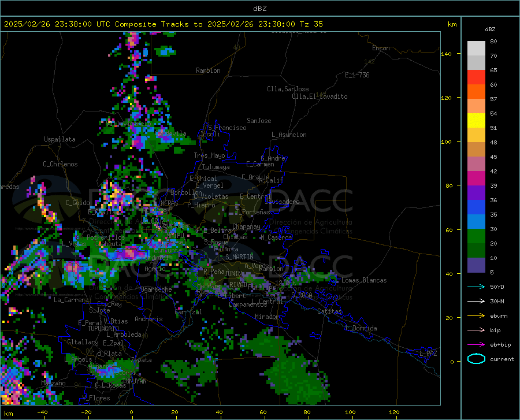
Task: Click the eburn yellow arrow legend icon
Action: [x=476, y=315]
